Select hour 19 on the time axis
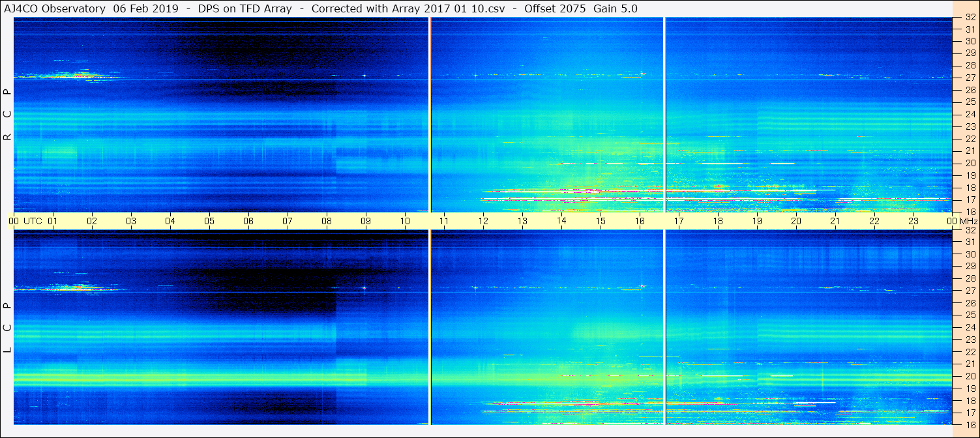980x438 pixels. [x=757, y=221]
